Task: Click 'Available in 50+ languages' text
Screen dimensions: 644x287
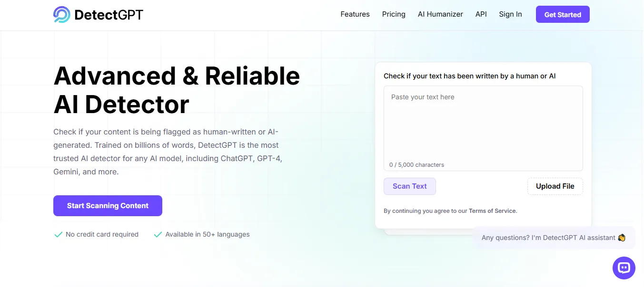Action: 207,234
